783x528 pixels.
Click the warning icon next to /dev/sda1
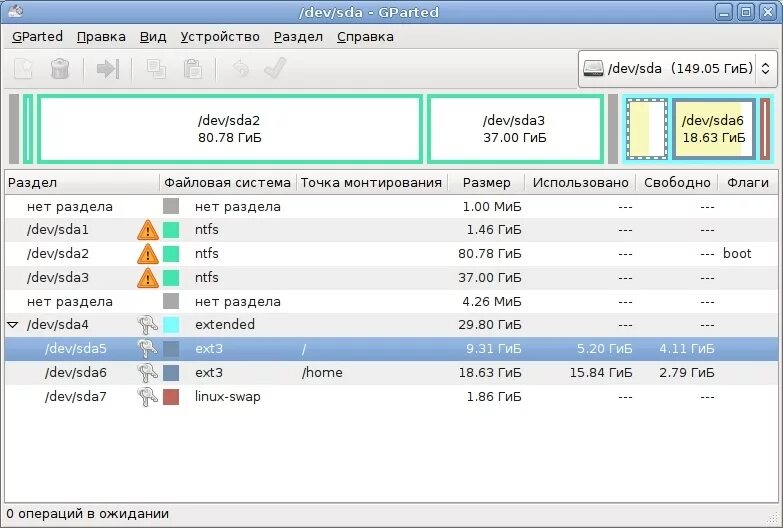pos(148,230)
